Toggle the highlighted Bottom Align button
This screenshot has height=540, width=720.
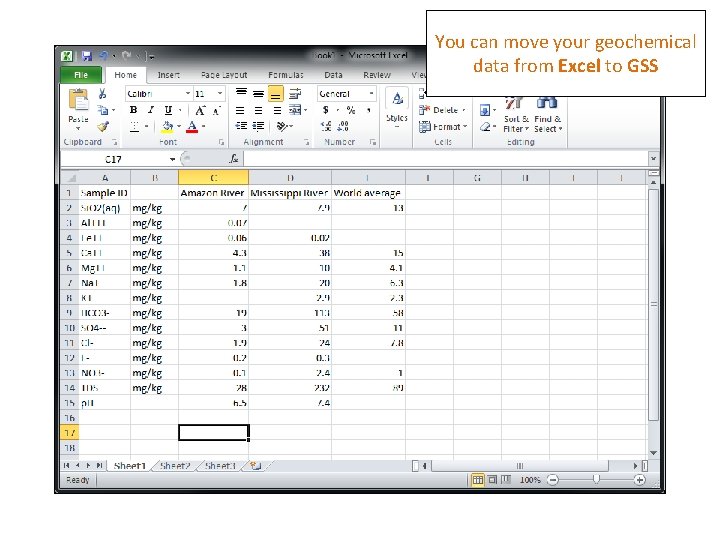[x=276, y=94]
